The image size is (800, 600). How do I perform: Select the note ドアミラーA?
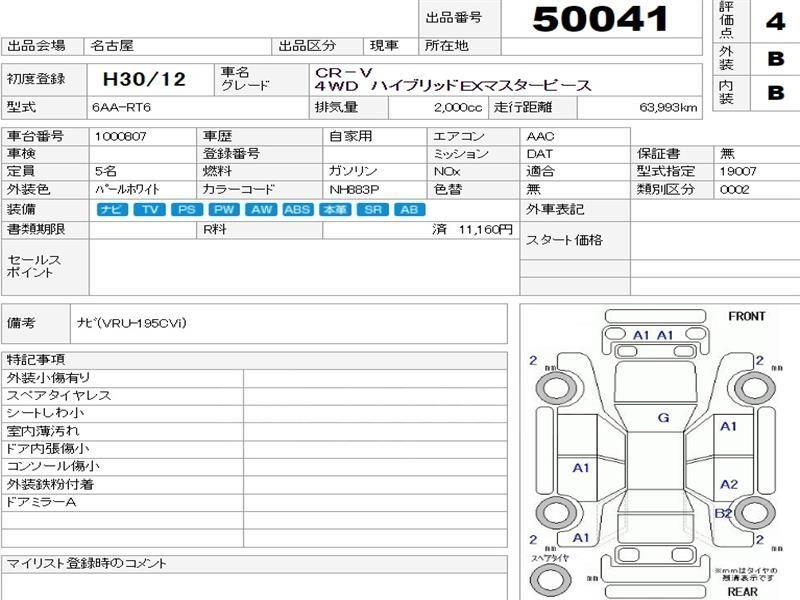coord(41,502)
